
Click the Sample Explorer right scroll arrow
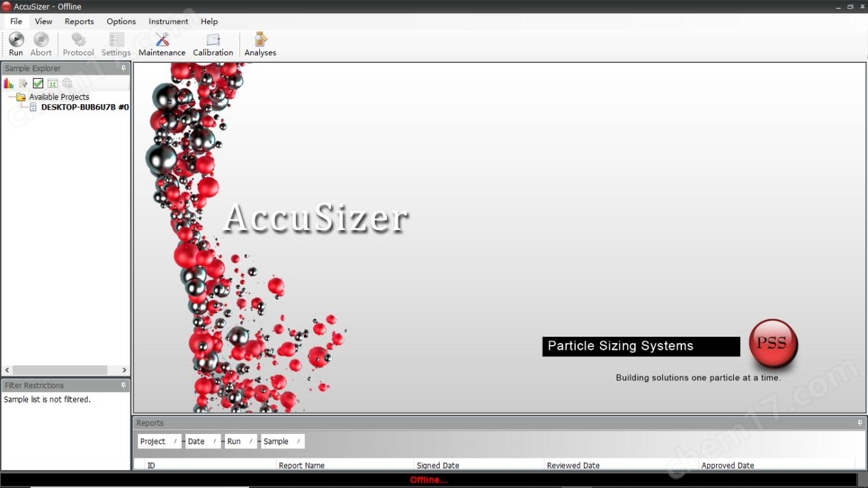point(124,370)
